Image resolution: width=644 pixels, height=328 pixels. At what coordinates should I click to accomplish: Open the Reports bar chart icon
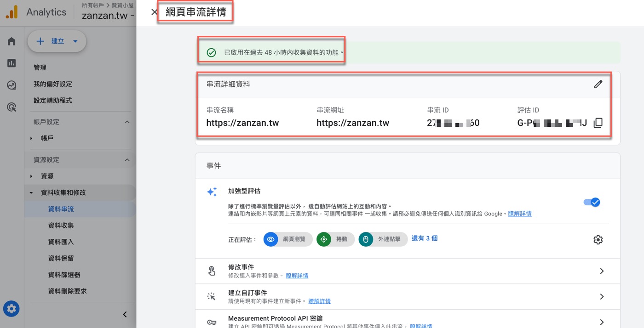click(11, 63)
